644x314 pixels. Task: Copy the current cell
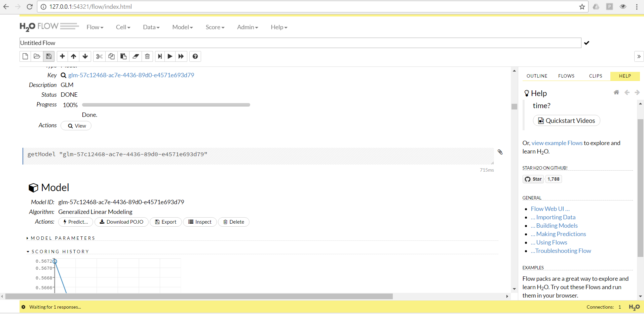pos(111,56)
